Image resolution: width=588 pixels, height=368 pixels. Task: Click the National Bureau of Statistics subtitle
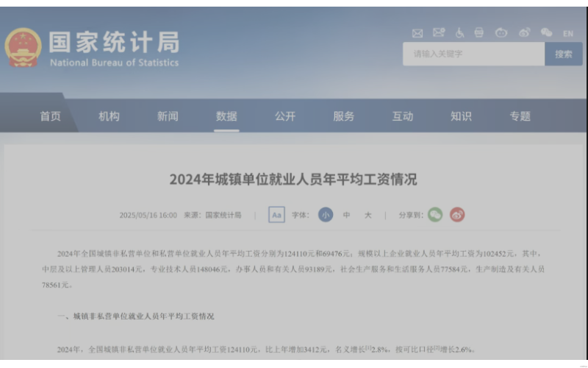[x=115, y=63]
